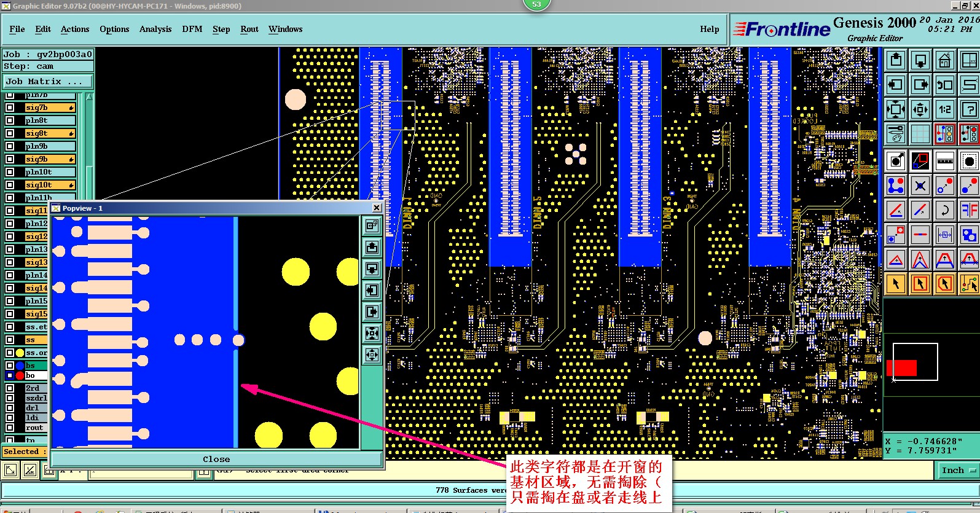
Task: Click the blue color swatch of bs layer
Action: click(20, 366)
